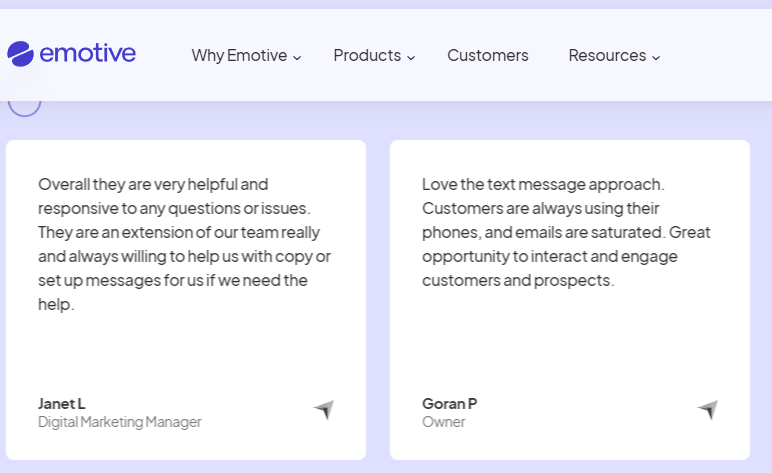
Task: Click the Digital Marketing Manager job title
Action: [120, 422]
